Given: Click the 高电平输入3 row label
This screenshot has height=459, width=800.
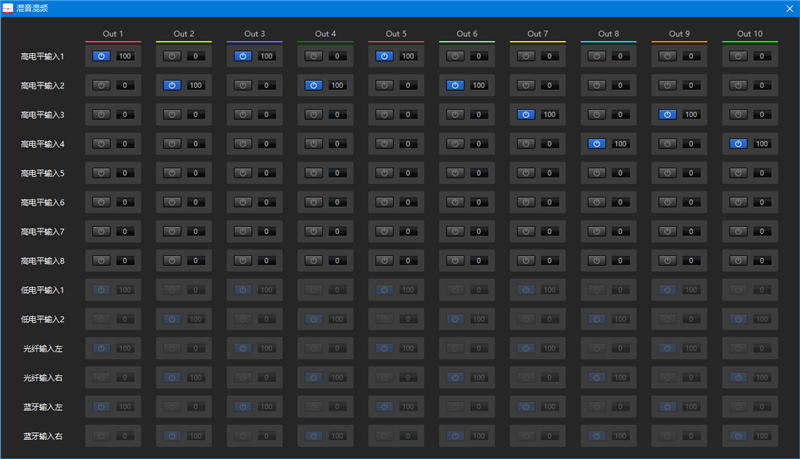Looking at the screenshot, I should click(x=42, y=115).
